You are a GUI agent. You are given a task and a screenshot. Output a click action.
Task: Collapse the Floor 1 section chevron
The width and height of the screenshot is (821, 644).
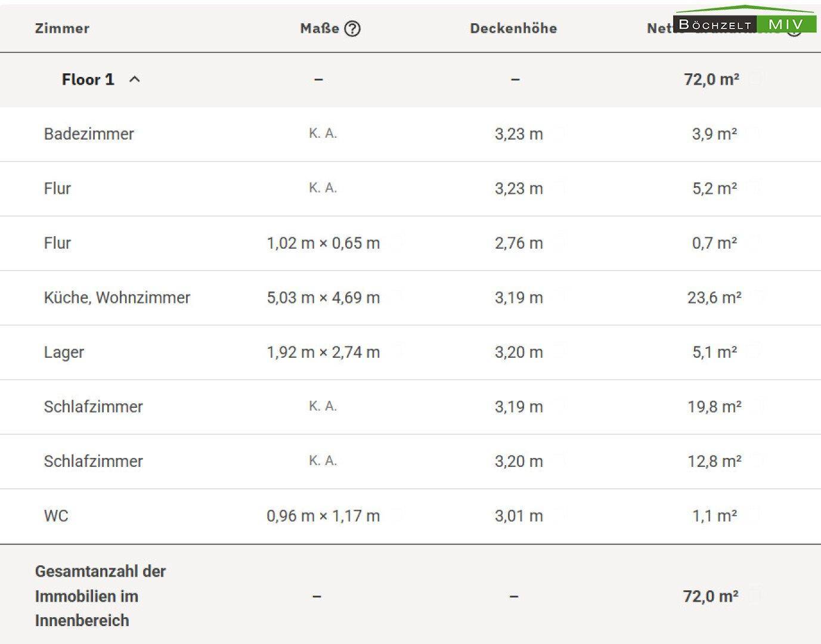(x=135, y=79)
